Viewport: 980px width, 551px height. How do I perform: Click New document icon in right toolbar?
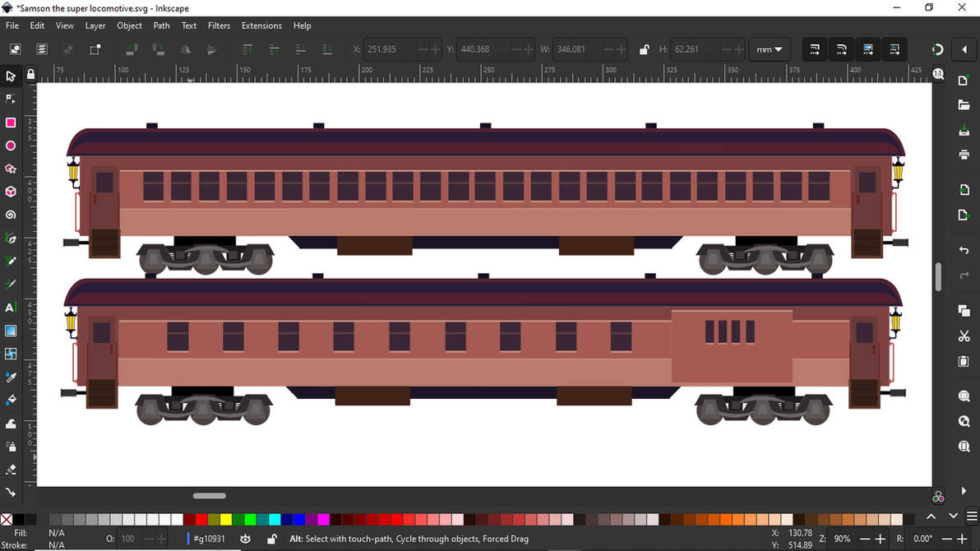[964, 80]
